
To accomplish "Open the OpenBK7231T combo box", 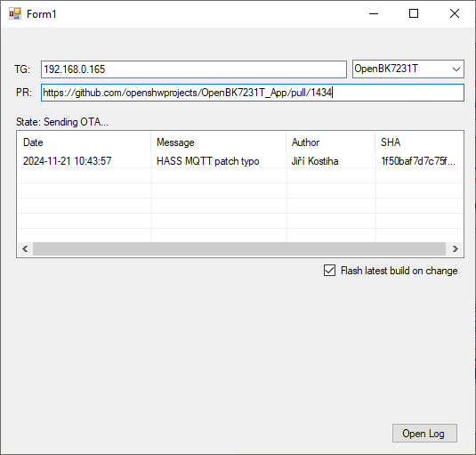I will [408, 69].
